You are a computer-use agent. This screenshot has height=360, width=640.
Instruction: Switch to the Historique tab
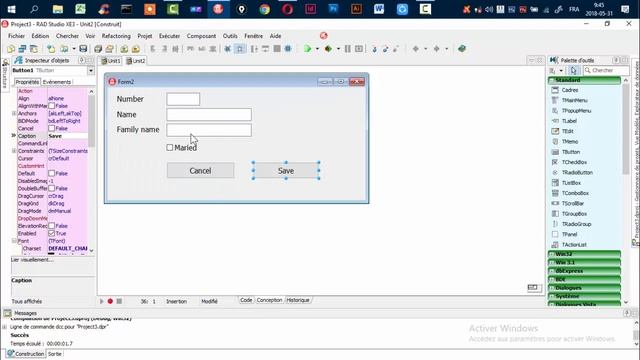coord(298,300)
